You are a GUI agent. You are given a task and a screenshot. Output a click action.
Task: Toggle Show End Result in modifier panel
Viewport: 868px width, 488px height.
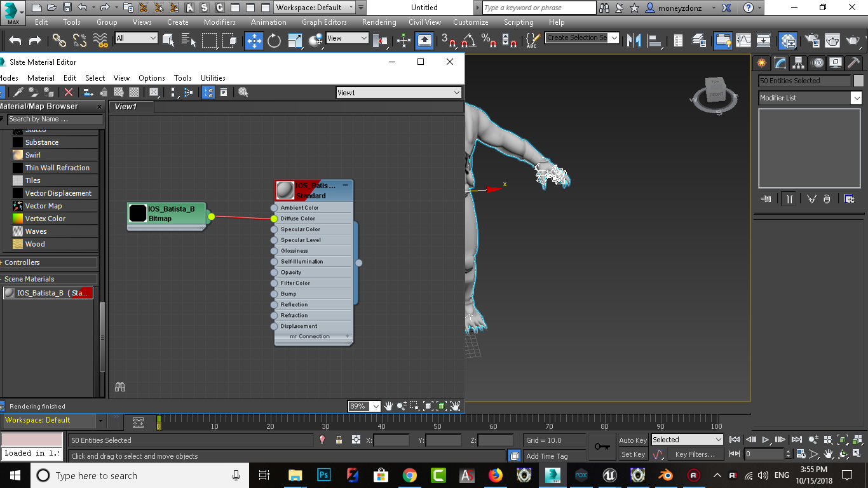pyautogui.click(x=789, y=199)
